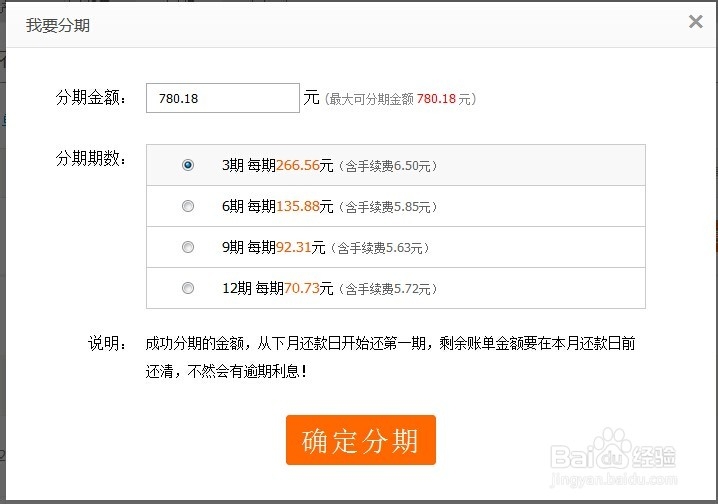718x504 pixels.
Task: Select the 9期 installment radio button
Action: point(188,247)
